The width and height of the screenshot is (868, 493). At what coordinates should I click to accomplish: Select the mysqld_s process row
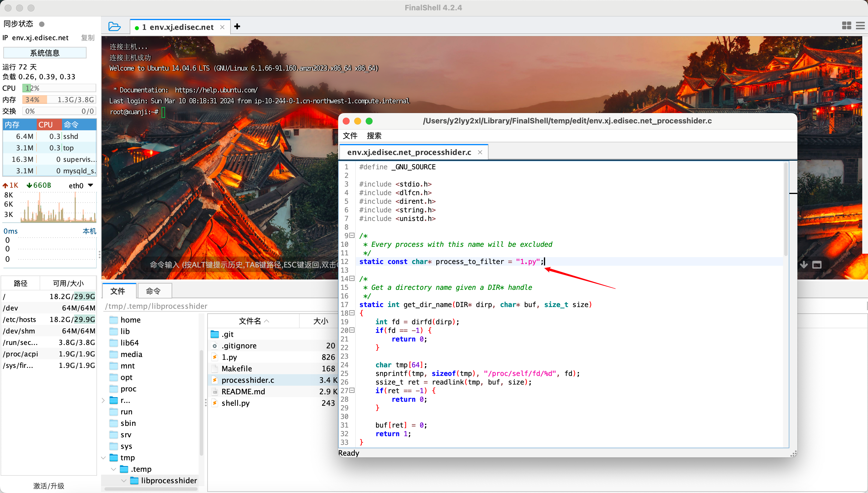pos(50,171)
